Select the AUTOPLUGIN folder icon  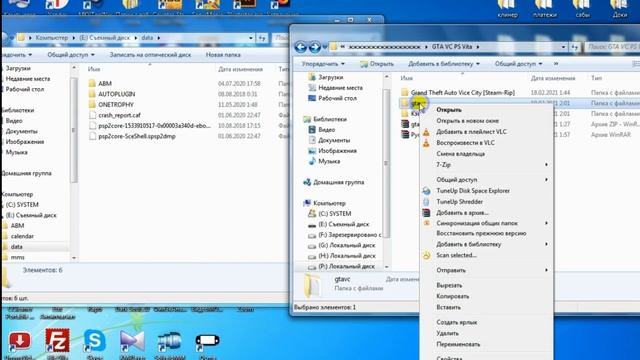tap(92, 94)
